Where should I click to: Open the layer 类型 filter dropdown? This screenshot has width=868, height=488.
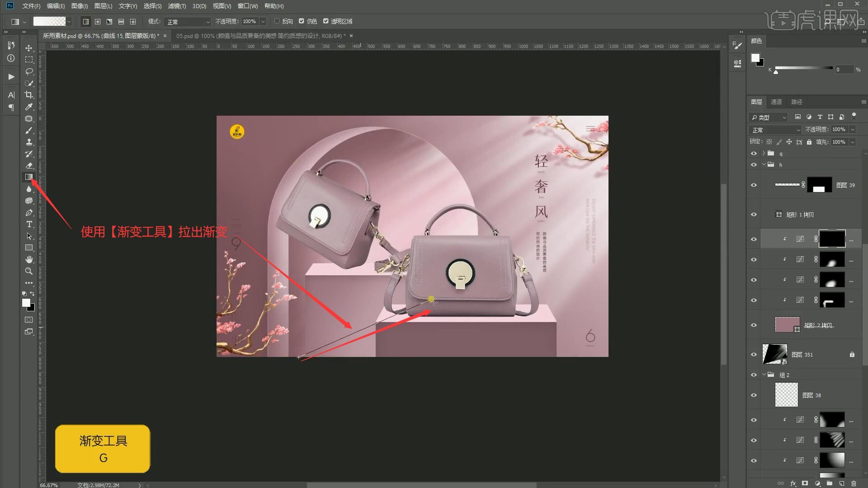(769, 117)
